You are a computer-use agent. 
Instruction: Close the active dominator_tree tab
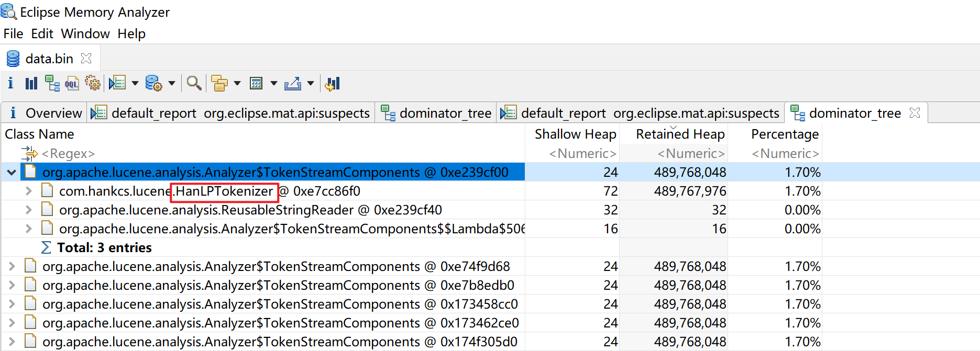915,112
